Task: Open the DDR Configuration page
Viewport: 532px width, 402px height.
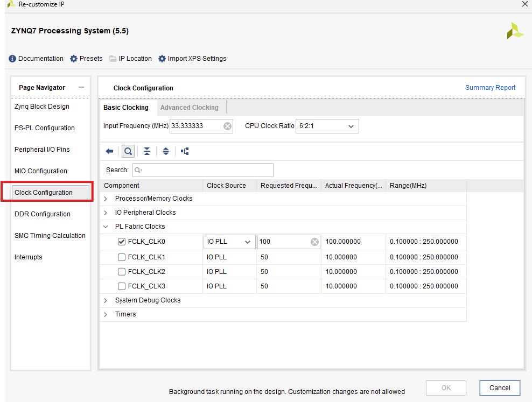Action: pyautogui.click(x=43, y=214)
